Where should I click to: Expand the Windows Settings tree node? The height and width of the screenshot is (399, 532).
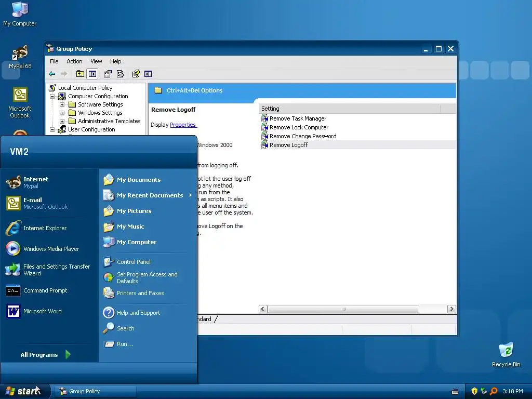click(x=62, y=113)
